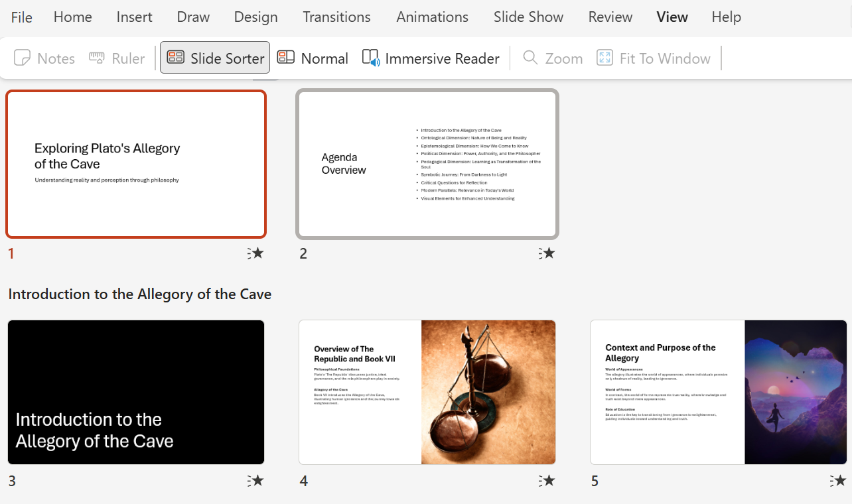The height and width of the screenshot is (504, 852).
Task: Click the Normal view text label
Action: pos(324,58)
